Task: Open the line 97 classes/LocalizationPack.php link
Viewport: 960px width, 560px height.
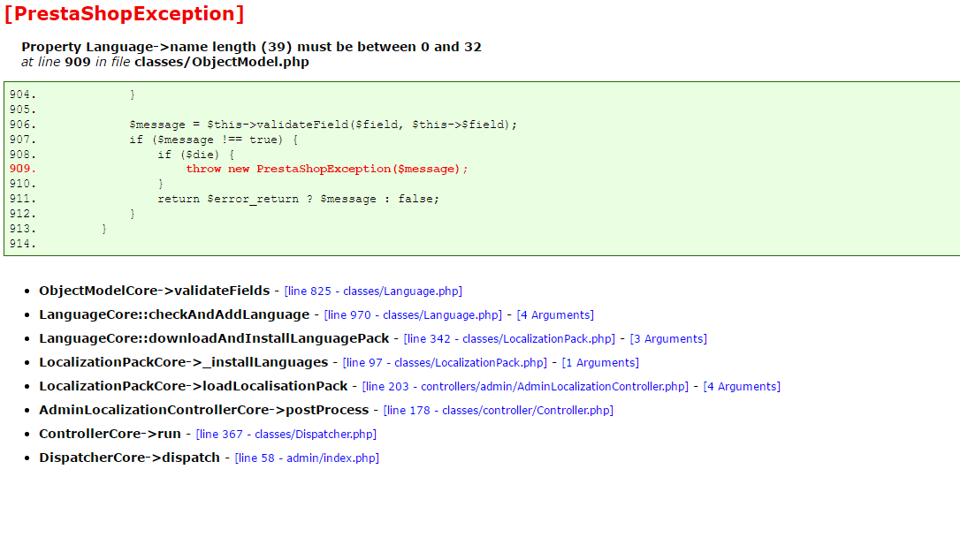Action: pos(446,363)
